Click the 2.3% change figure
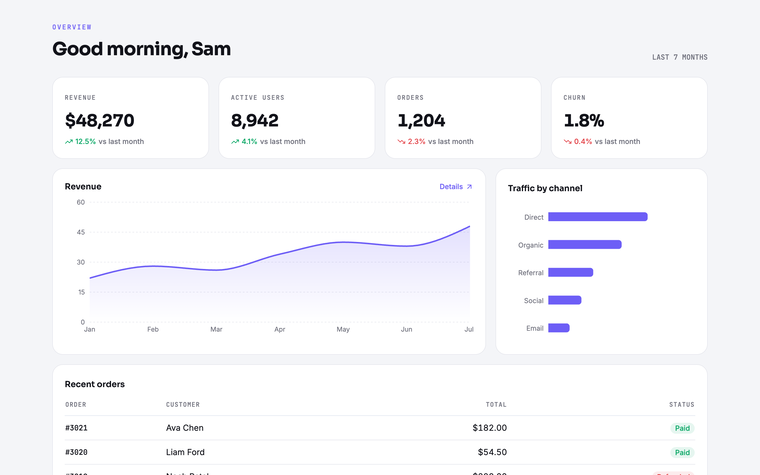The width and height of the screenshot is (760, 475). pyautogui.click(x=416, y=142)
